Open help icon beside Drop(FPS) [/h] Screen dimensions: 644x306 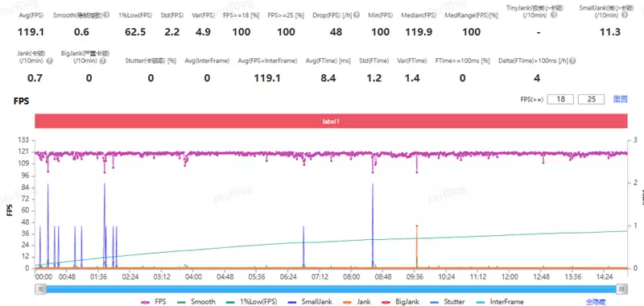click(357, 15)
